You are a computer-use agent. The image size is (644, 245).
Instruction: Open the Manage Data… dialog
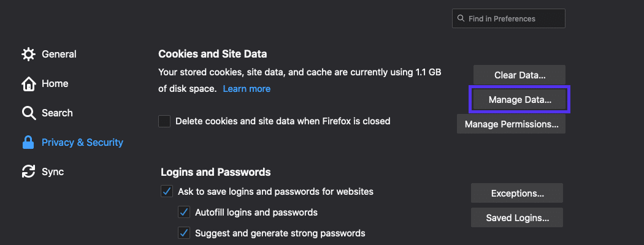pos(519,99)
